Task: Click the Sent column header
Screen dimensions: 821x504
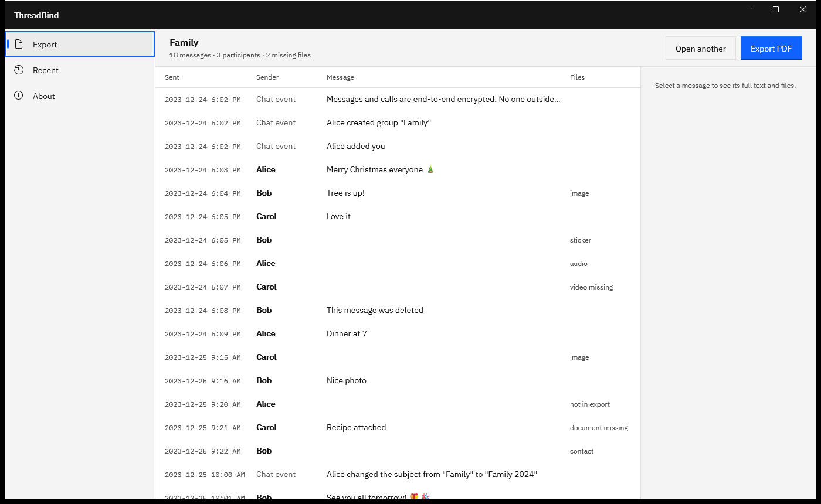Action: tap(172, 77)
